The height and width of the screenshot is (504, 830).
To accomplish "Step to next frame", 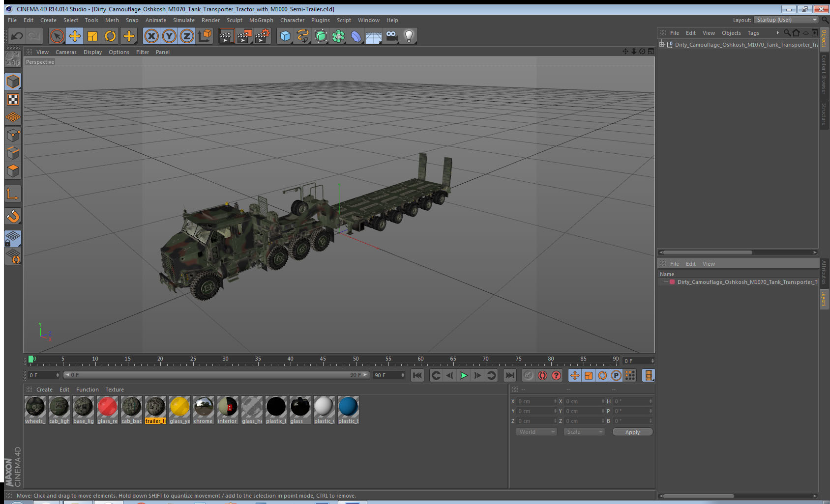I will (477, 375).
